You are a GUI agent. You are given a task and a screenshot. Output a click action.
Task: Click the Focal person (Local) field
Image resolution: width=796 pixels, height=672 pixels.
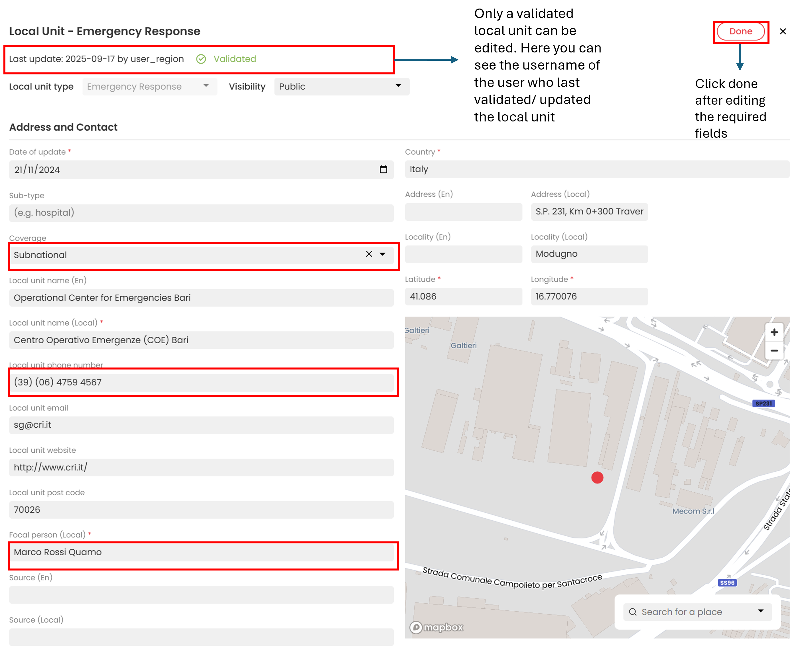[x=201, y=552]
